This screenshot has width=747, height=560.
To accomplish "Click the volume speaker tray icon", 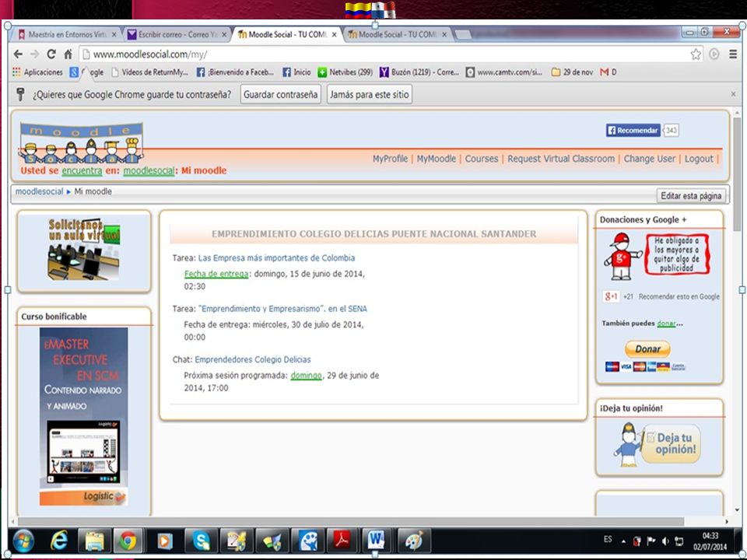I will point(665,541).
